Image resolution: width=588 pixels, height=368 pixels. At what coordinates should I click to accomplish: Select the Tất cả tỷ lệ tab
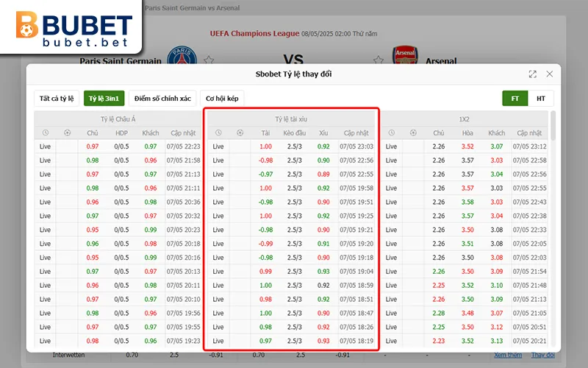coord(57,99)
